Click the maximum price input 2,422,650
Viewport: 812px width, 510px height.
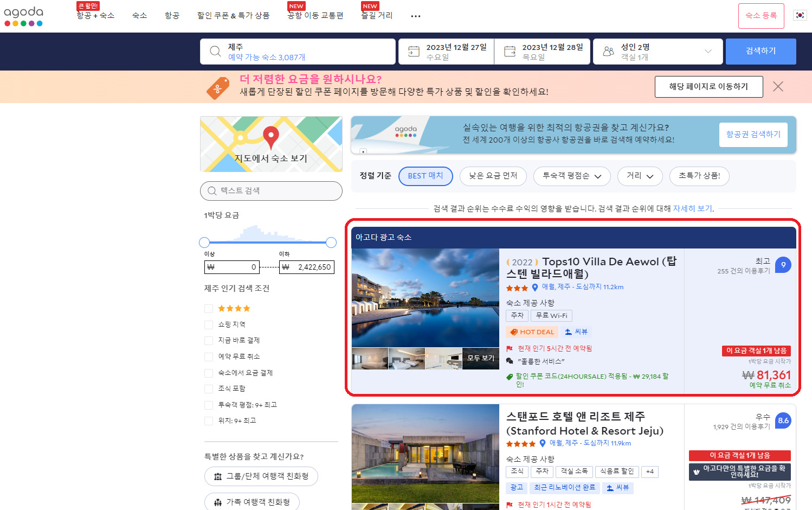click(x=307, y=267)
